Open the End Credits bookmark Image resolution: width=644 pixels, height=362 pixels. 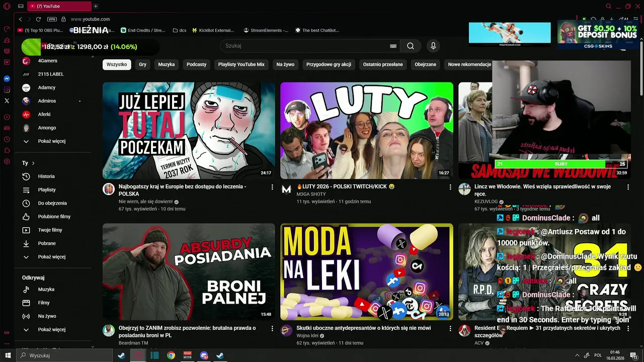tap(143, 30)
